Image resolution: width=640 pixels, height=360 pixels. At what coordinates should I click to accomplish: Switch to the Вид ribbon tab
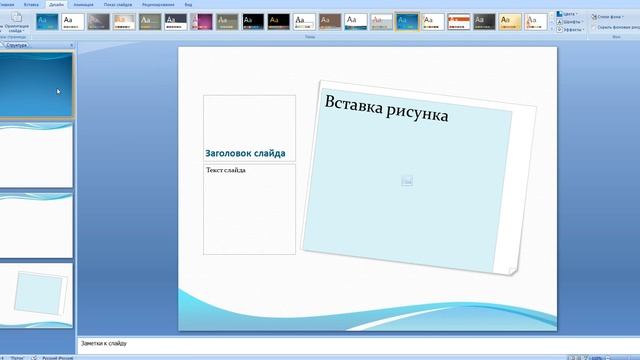tap(188, 4)
